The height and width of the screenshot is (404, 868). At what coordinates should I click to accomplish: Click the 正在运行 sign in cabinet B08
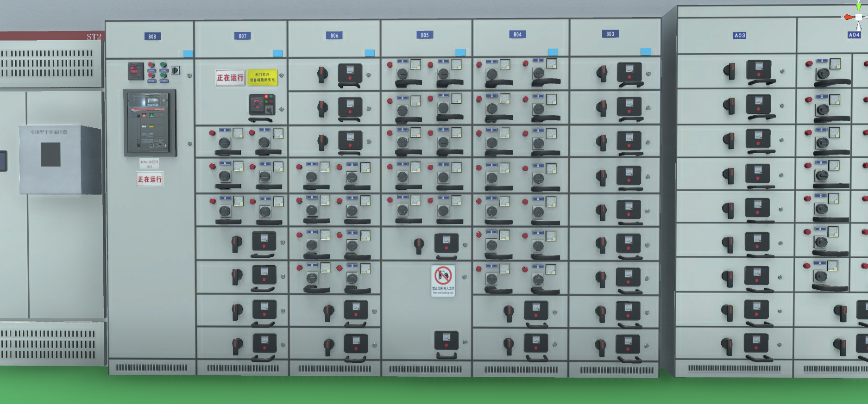coord(150,179)
